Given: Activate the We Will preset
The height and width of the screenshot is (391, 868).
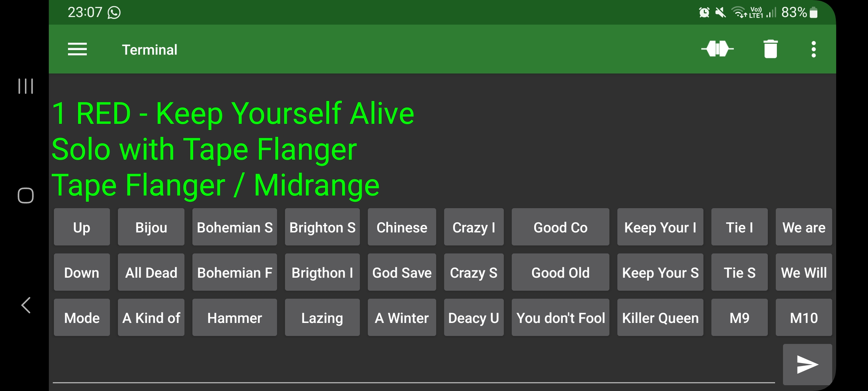Looking at the screenshot, I should click(x=804, y=272).
